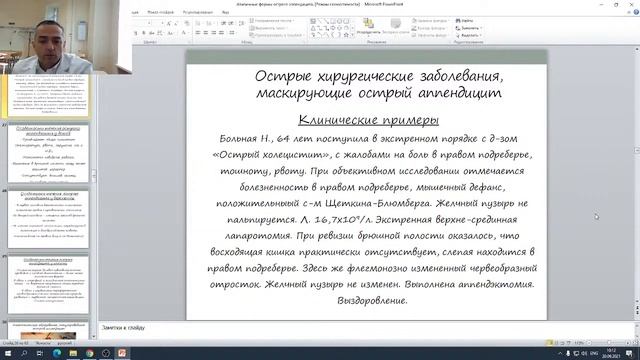Image resolution: width=640 pixels, height=360 pixels.
Task: Click the Decrease Font Size icon
Action: pos(176,23)
